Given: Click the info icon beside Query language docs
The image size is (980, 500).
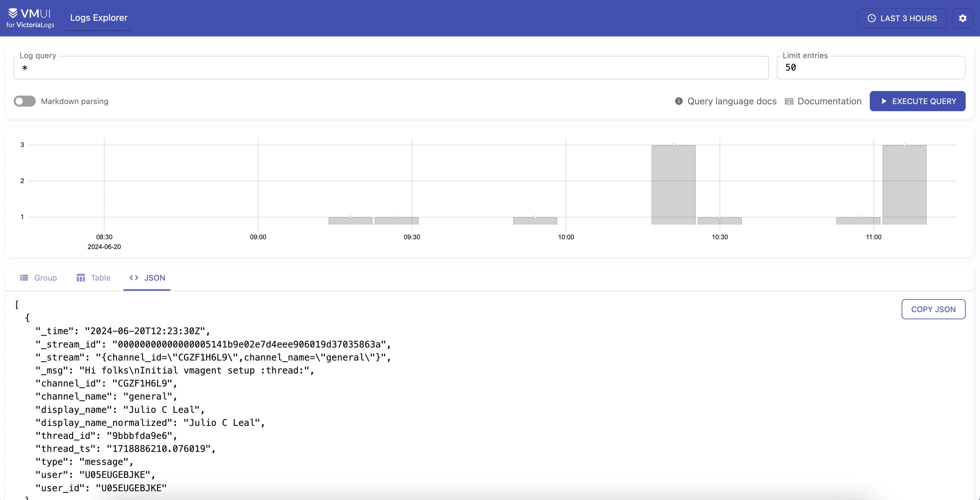Looking at the screenshot, I should point(679,101).
